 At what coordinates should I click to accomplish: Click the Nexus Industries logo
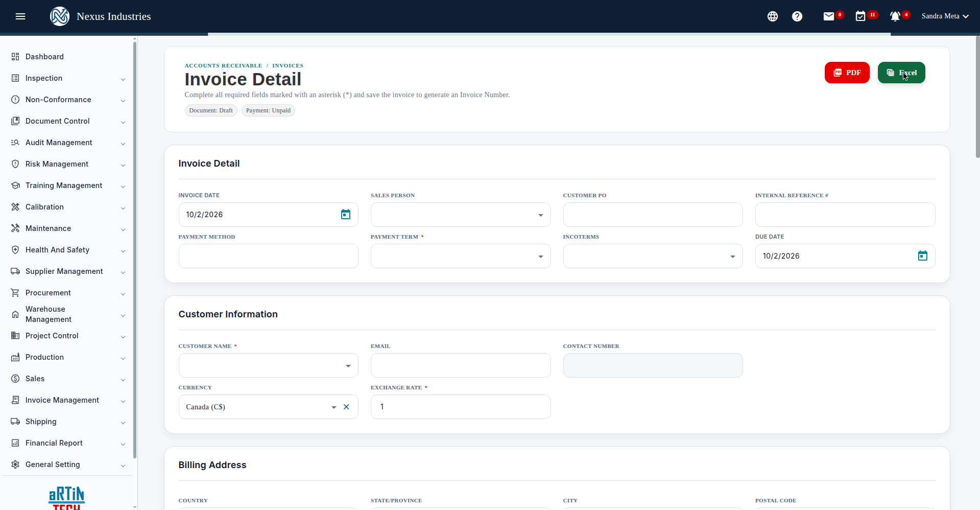[x=60, y=16]
